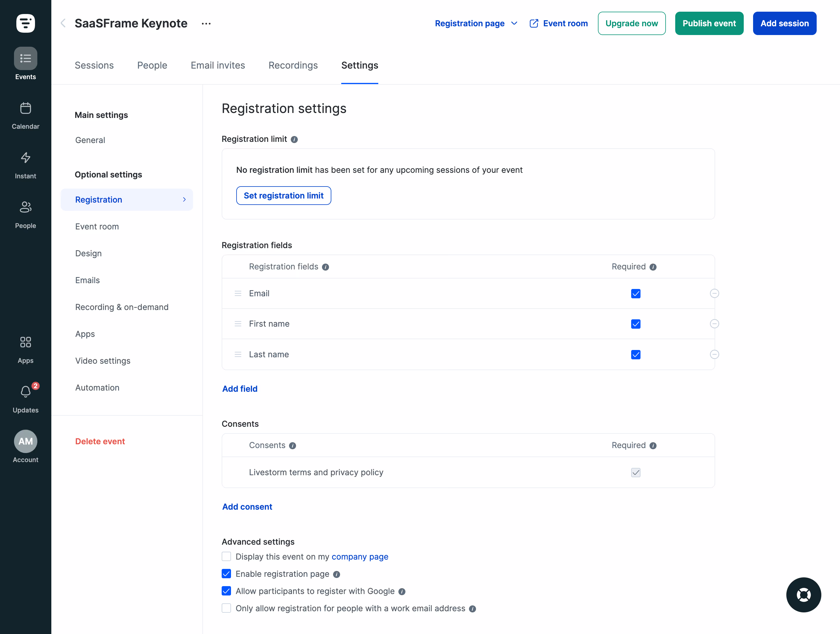The image size is (840, 634).
Task: Open the Event room link
Action: 559,24
